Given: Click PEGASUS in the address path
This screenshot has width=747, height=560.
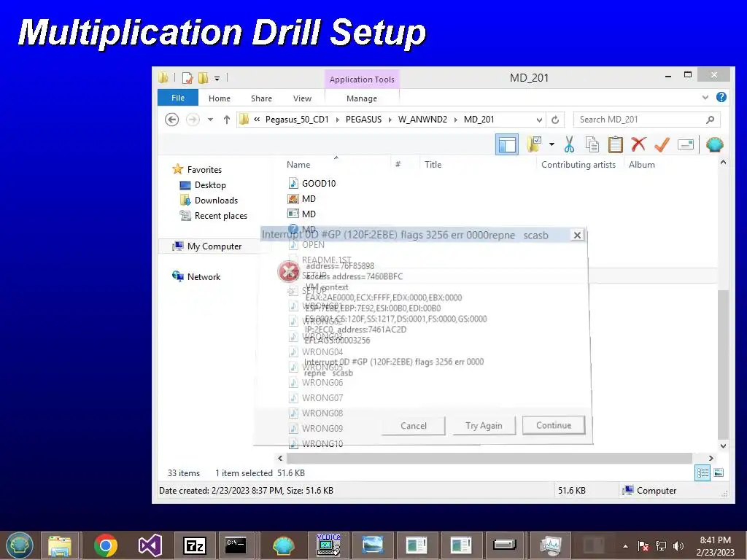Looking at the screenshot, I should 363,120.
